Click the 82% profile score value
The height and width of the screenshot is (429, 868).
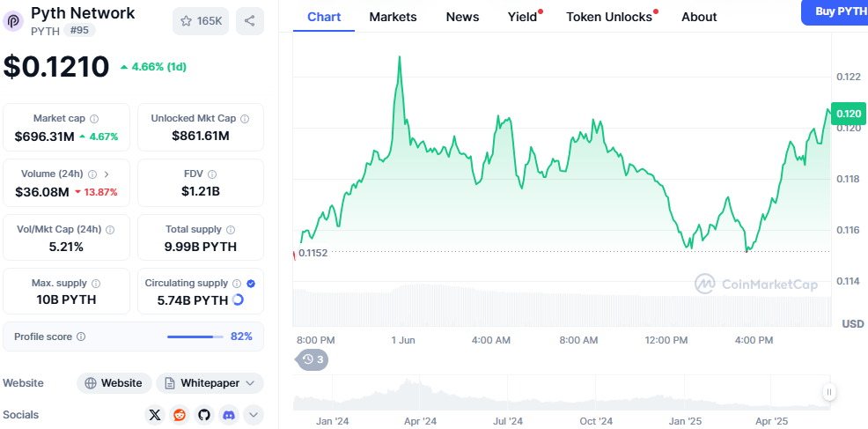tap(241, 337)
